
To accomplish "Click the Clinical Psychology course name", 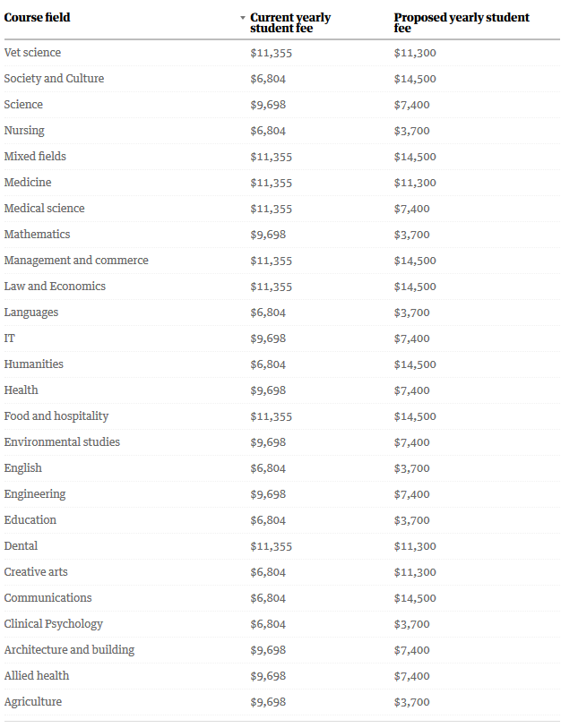I will [x=54, y=624].
